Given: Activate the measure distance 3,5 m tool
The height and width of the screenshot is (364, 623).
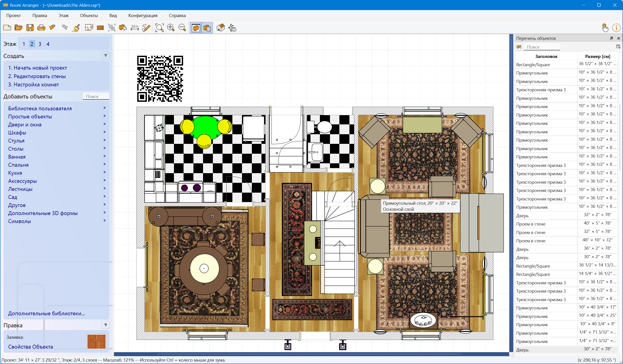Looking at the screenshot, I should point(135,28).
